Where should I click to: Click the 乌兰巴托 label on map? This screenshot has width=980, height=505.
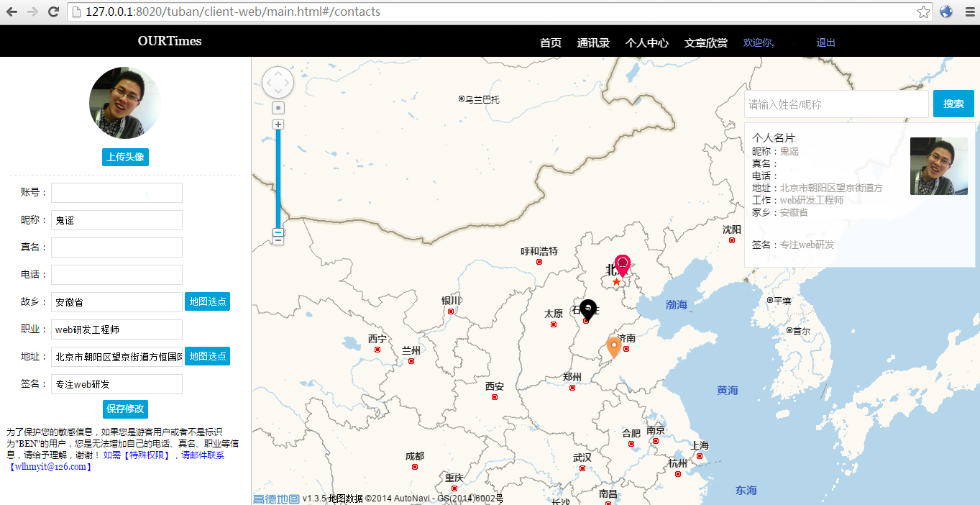(482, 99)
